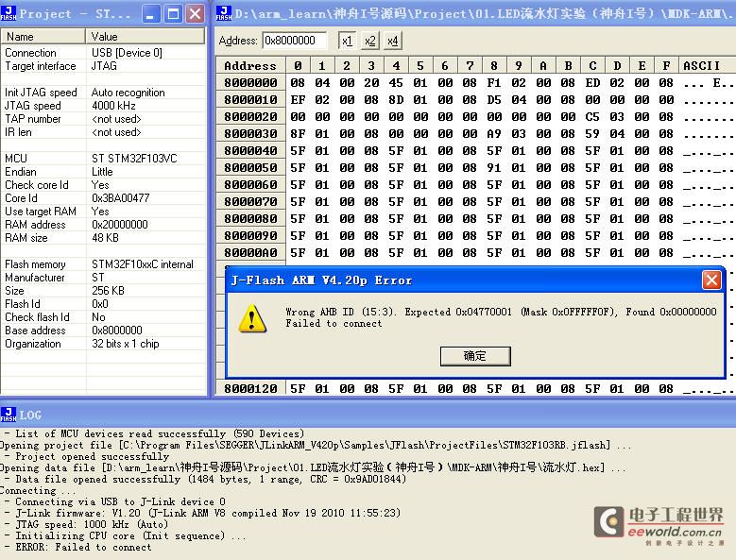Click address row 8000010 in hex view
The height and width of the screenshot is (560, 736).
tap(250, 99)
